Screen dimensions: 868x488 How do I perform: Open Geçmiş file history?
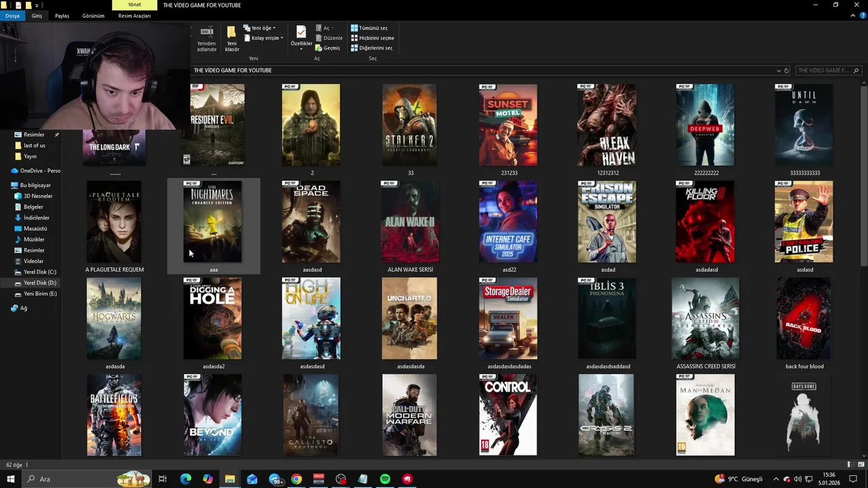click(328, 48)
